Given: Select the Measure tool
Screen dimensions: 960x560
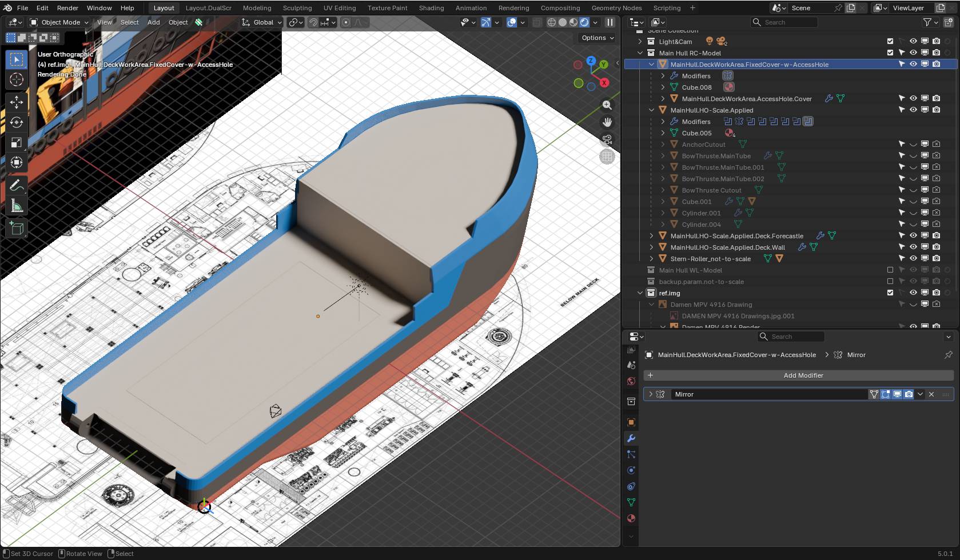Looking at the screenshot, I should (17, 206).
